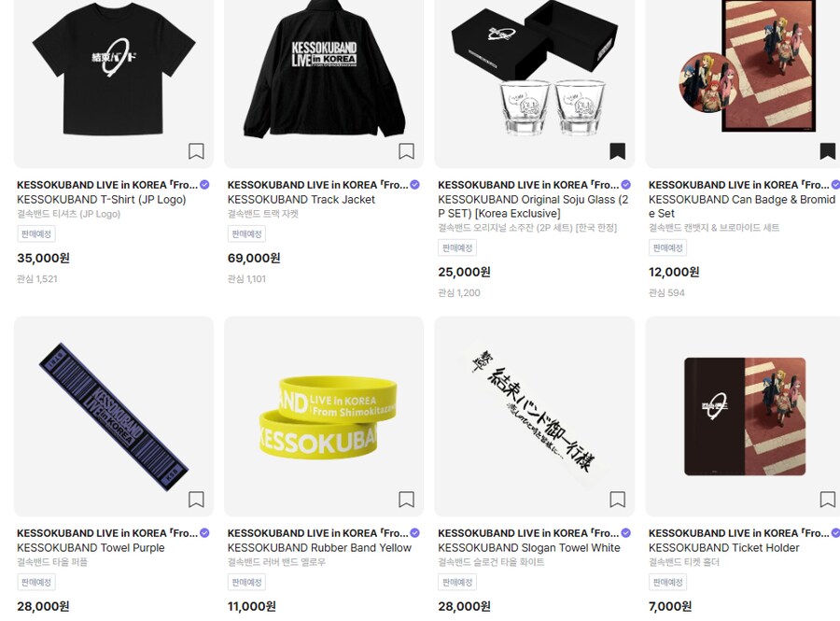Viewport: 840px width, 621px height.
Task: Click verified badge beside Track Jacket brand name
Action: pyautogui.click(x=415, y=185)
